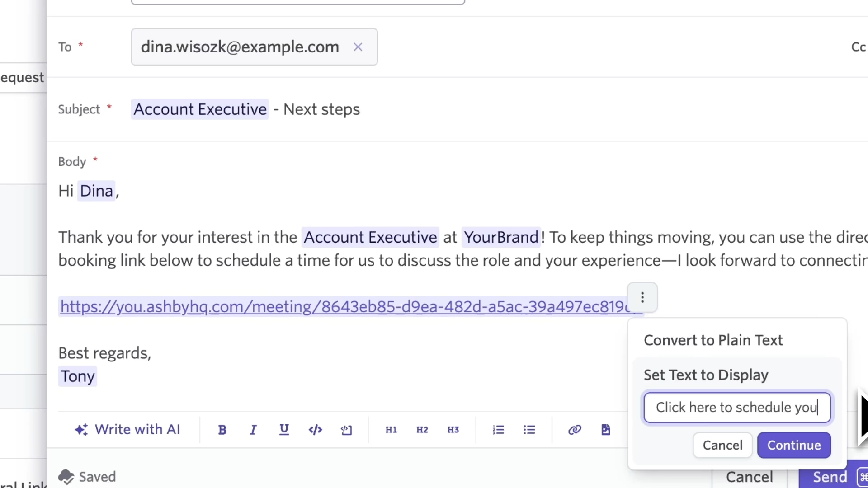
Task: Toggle bold formatting in toolbar
Action: (222, 430)
